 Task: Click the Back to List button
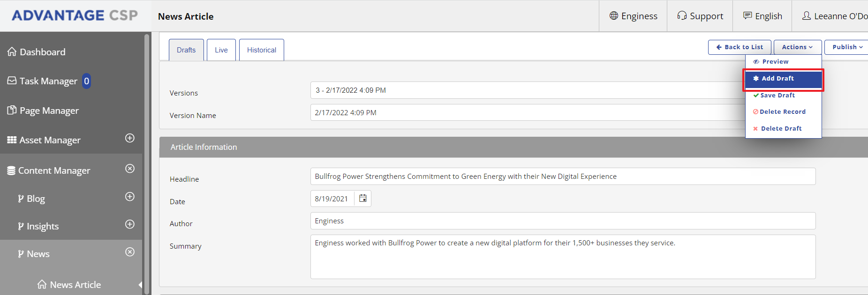(x=740, y=47)
